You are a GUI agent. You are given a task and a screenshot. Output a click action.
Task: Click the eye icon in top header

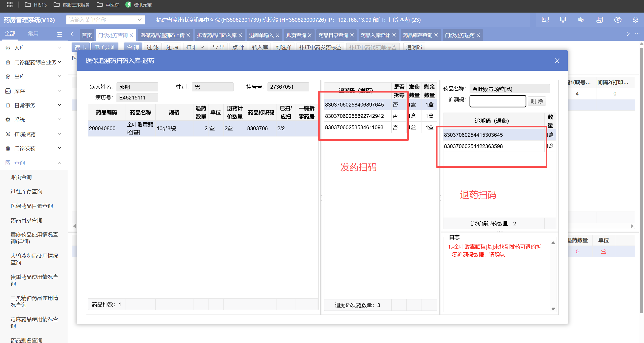pos(618,20)
